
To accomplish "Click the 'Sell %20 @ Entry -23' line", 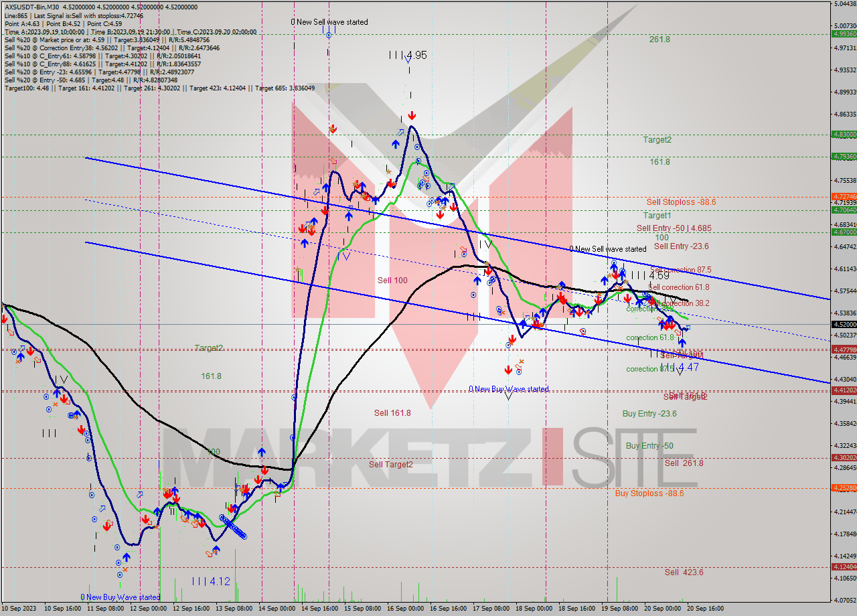I will point(100,72).
